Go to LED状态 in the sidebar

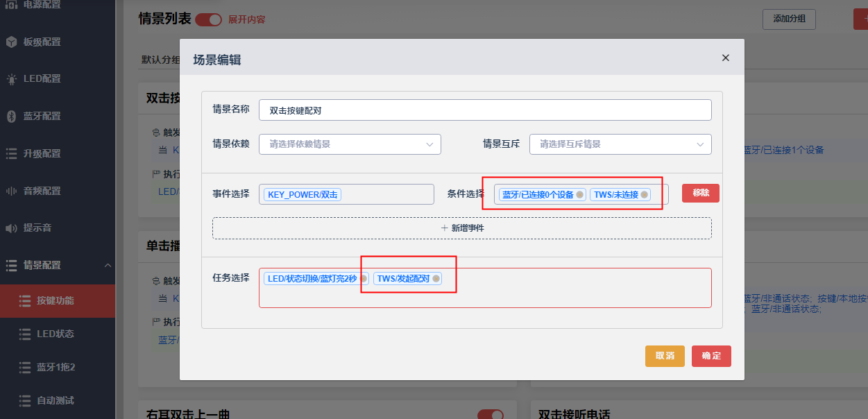click(x=58, y=334)
